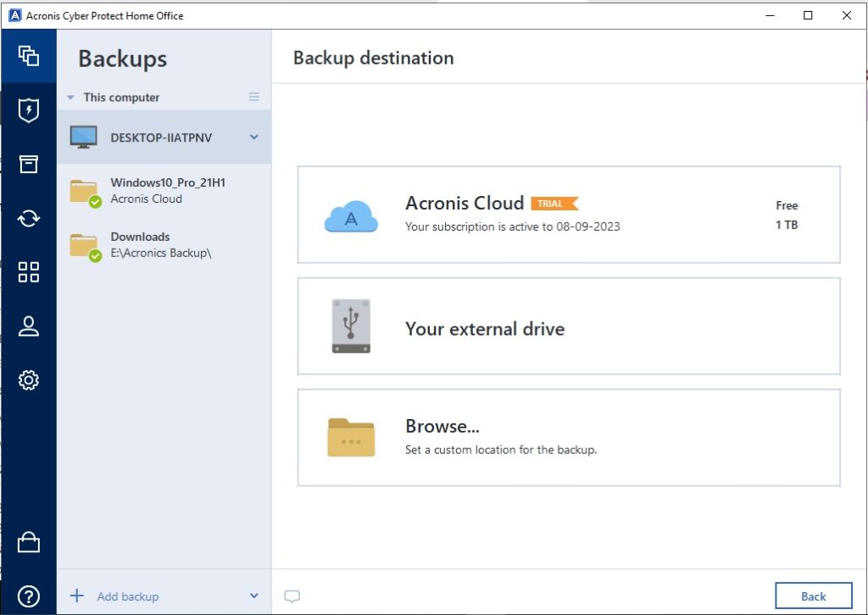Click the subscription active date text
Viewport: 868px width, 615px height.
coord(513,226)
